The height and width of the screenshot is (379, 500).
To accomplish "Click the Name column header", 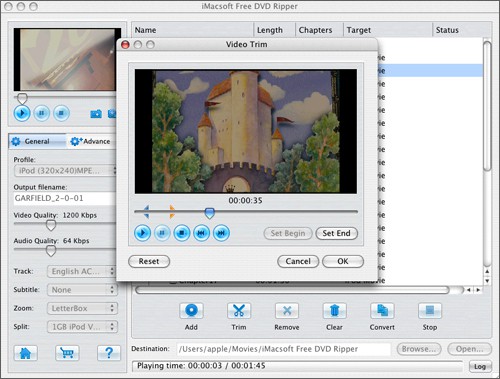I will (193, 30).
